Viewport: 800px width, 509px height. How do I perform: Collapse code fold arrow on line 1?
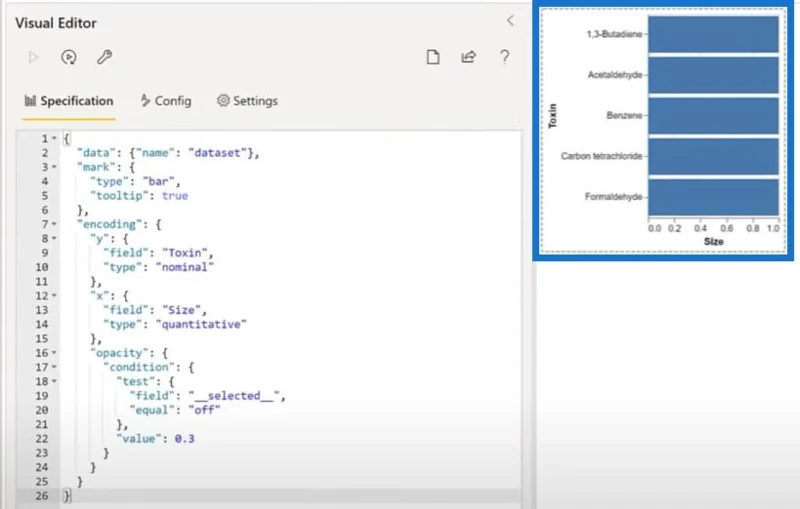coord(54,138)
